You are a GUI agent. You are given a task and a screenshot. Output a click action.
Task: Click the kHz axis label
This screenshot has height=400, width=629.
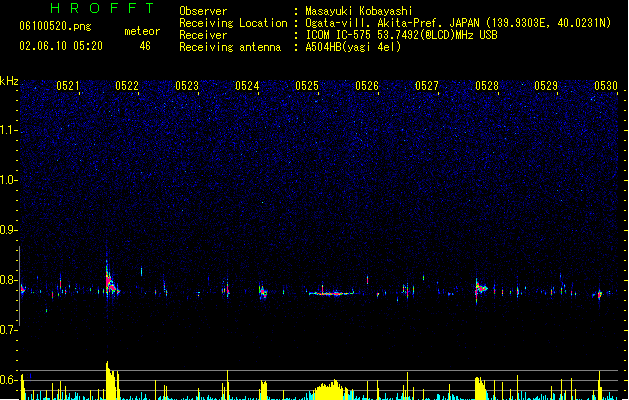9,81
